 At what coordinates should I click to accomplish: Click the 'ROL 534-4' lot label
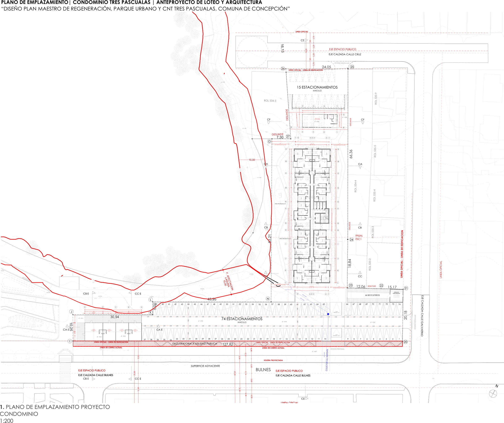point(356,186)
